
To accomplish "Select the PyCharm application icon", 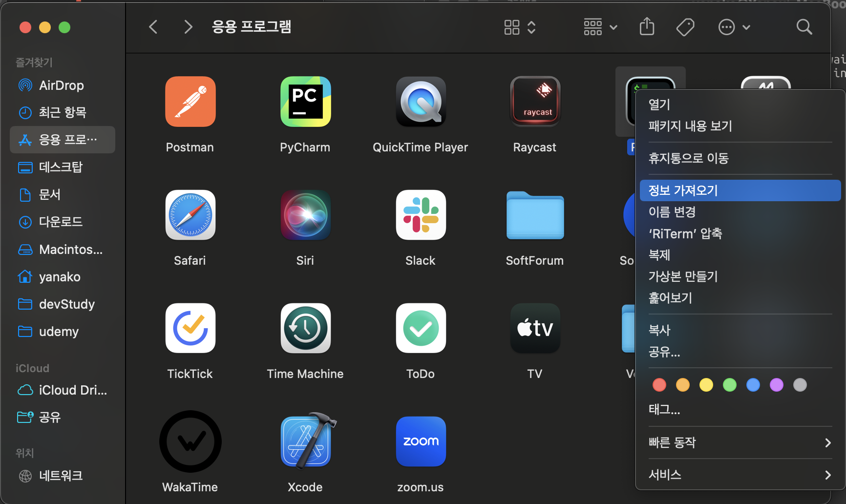I will [x=306, y=102].
